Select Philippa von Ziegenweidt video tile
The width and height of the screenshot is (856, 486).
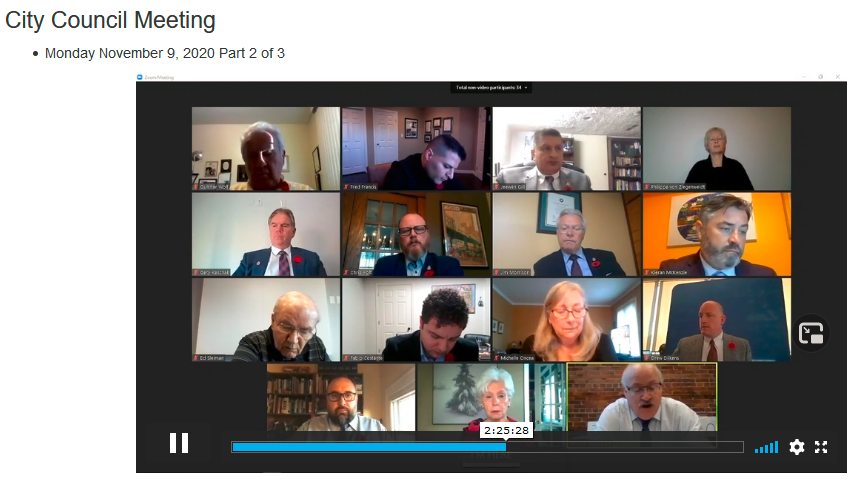click(717, 149)
